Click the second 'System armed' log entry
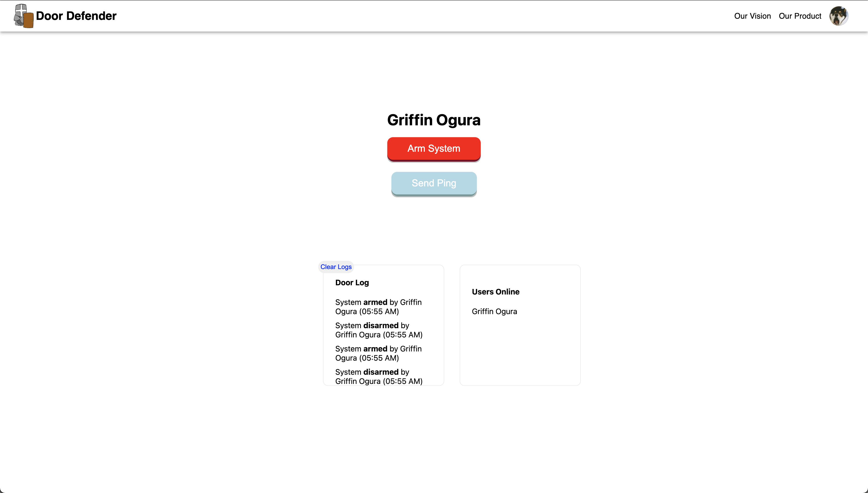The width and height of the screenshot is (868, 493). tap(378, 353)
